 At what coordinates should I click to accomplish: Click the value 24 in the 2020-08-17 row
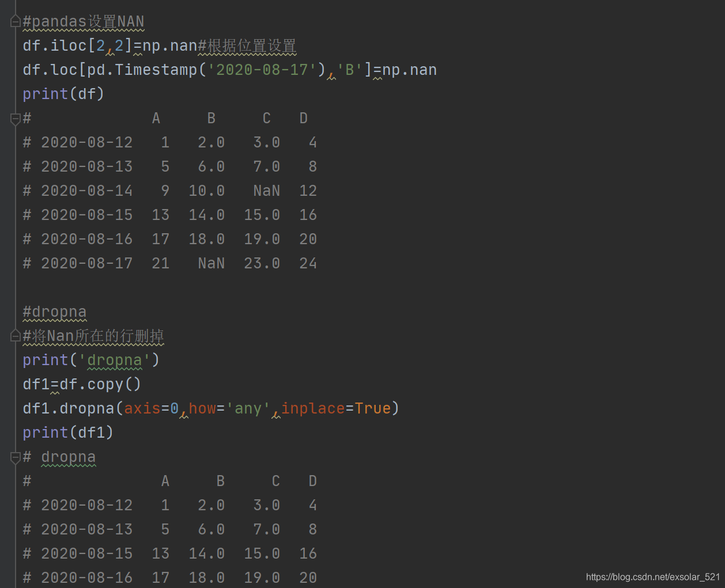coord(308,264)
